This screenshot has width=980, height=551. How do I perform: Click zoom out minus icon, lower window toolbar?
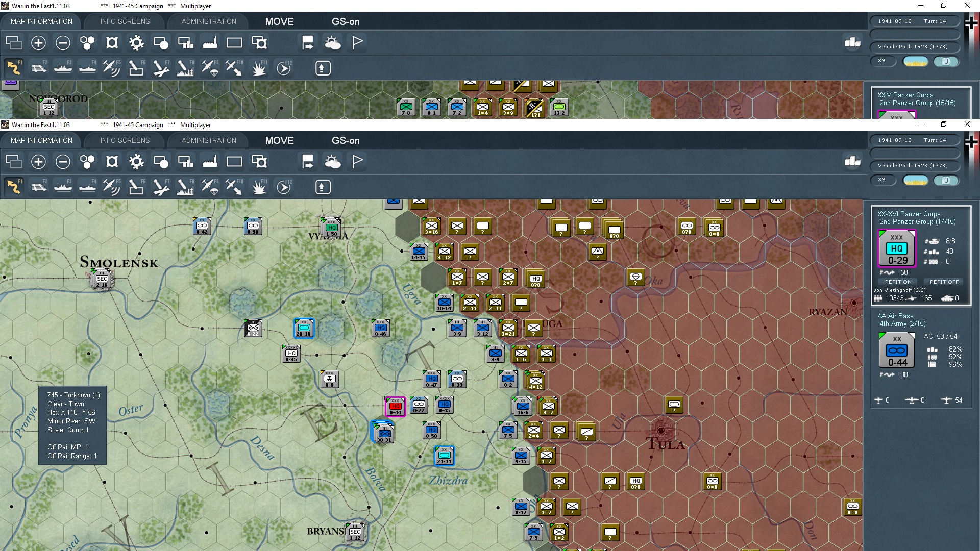pos(63,162)
